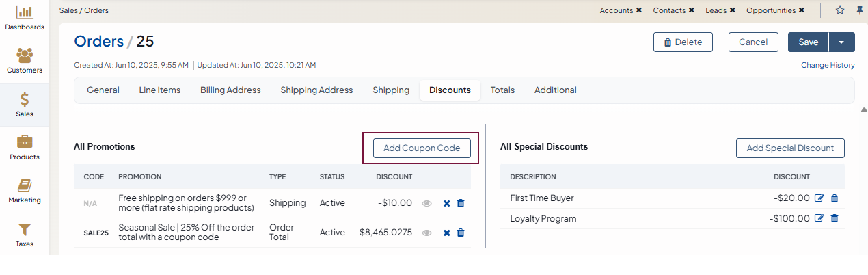Expand the Save button dropdown arrow
Screen dimensions: 868x275
(x=841, y=42)
